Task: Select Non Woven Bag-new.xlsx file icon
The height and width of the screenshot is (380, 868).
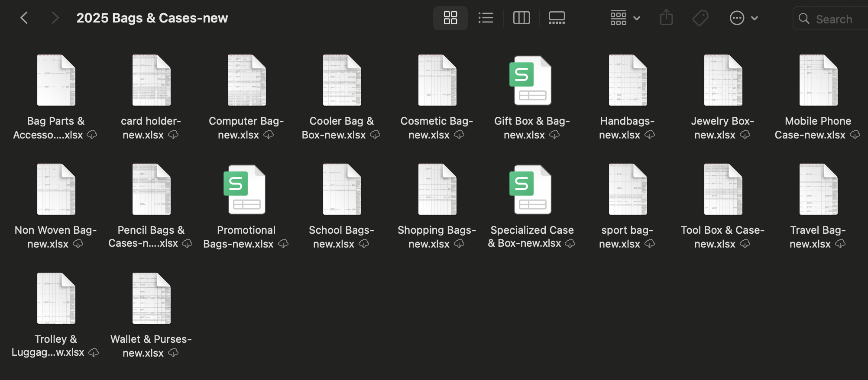Action: 56,189
